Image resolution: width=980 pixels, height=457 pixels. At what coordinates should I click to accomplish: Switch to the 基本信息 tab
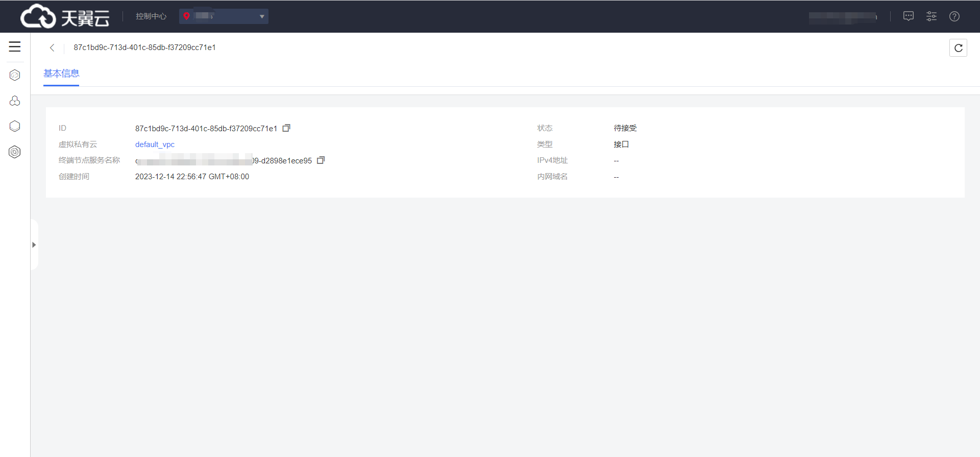(x=61, y=74)
